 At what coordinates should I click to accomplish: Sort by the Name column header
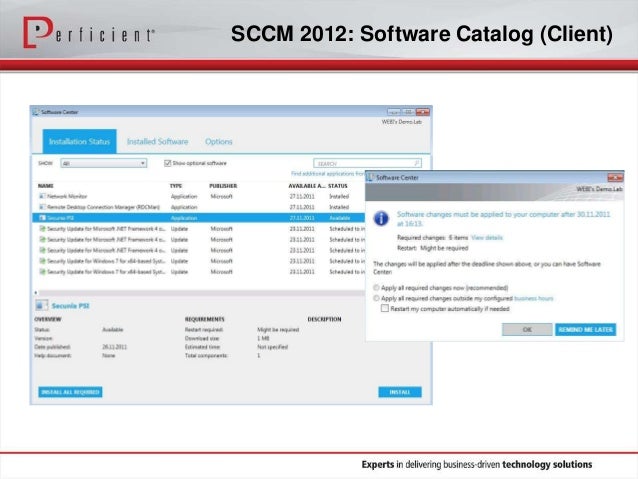tap(46, 186)
